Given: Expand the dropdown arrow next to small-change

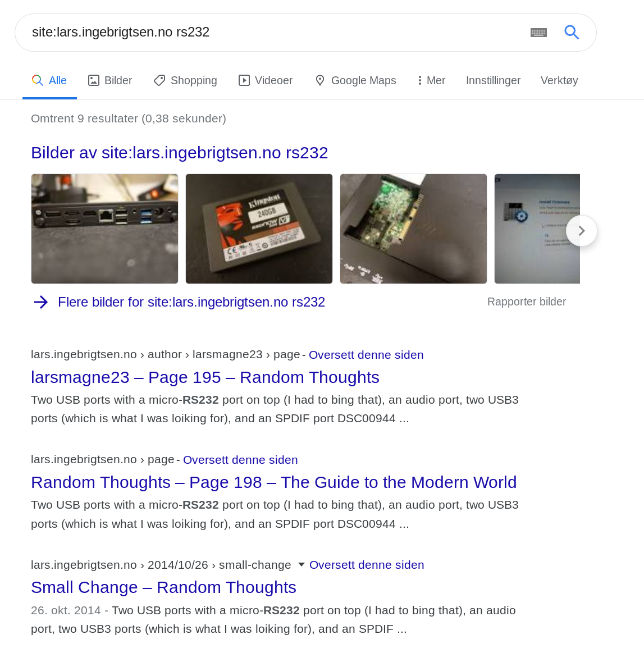Looking at the screenshot, I should point(302,565).
